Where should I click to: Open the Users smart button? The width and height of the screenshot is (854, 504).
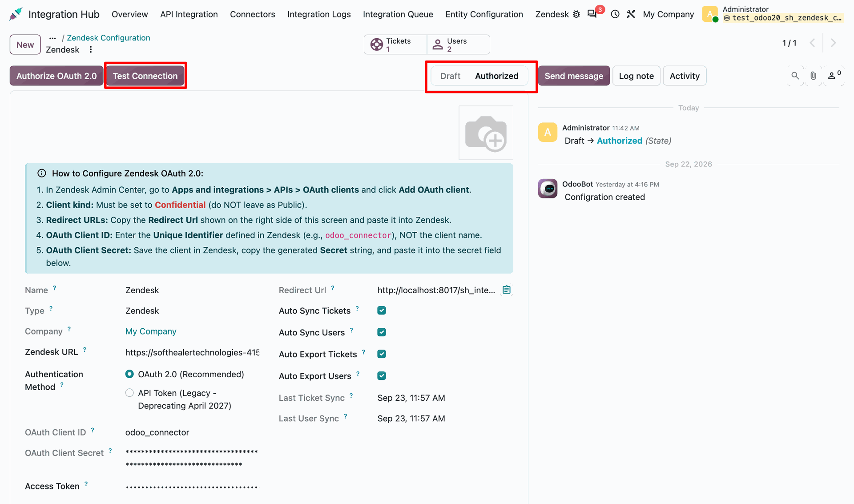click(x=458, y=44)
